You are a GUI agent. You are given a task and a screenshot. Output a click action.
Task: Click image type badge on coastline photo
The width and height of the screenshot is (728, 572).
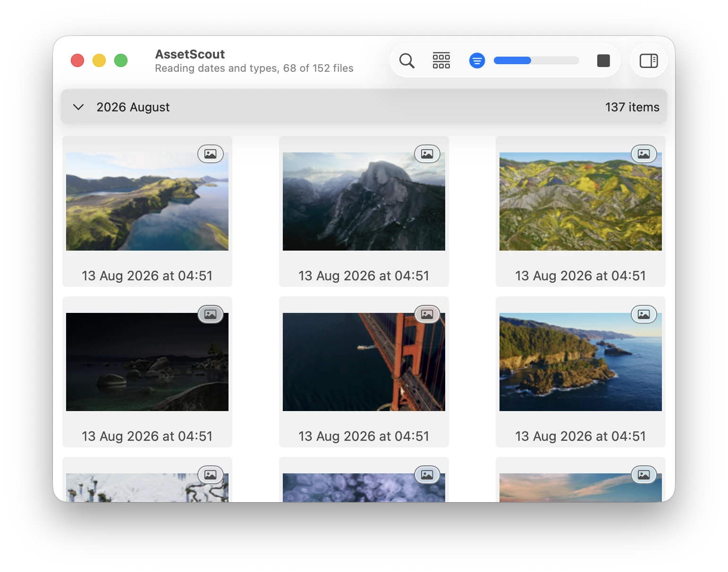coord(644,314)
